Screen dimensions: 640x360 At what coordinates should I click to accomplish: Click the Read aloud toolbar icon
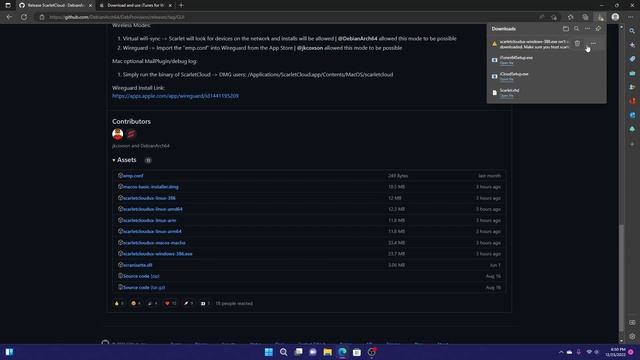pyautogui.click(x=542, y=17)
